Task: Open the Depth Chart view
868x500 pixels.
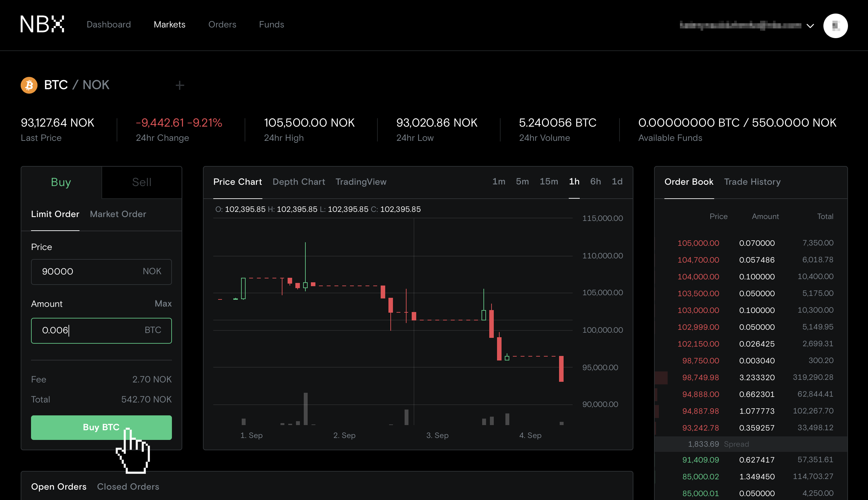Action: tap(299, 182)
